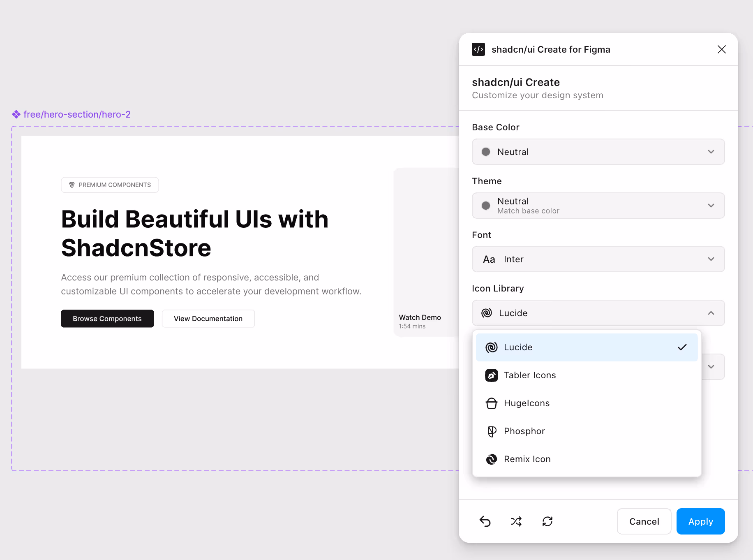
Task: Click the "Match base color" subtext
Action: tap(529, 211)
